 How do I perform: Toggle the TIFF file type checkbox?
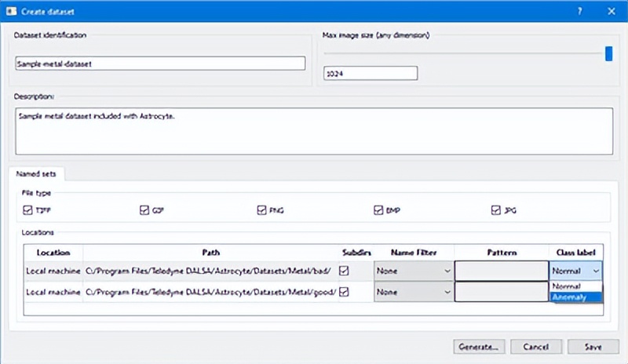(x=29, y=210)
